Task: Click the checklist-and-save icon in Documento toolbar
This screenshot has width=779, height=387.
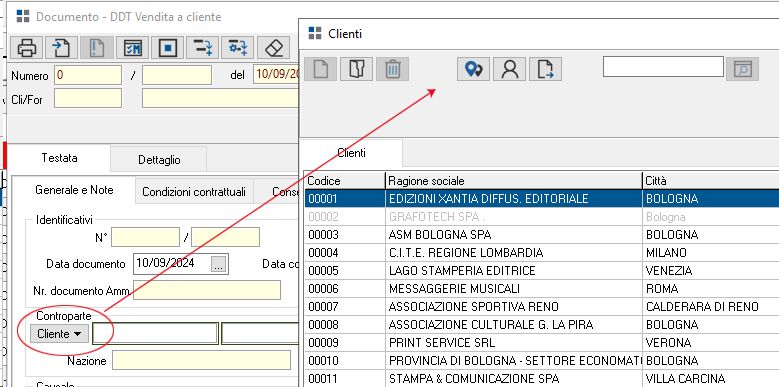Action: click(x=132, y=48)
